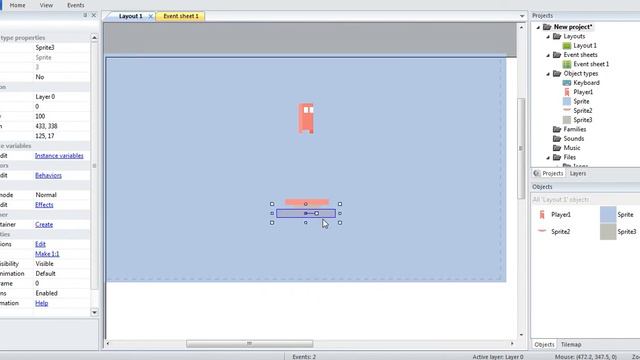The image size is (640, 360).
Task: Open the Events ribbon tab
Action: click(x=76, y=5)
